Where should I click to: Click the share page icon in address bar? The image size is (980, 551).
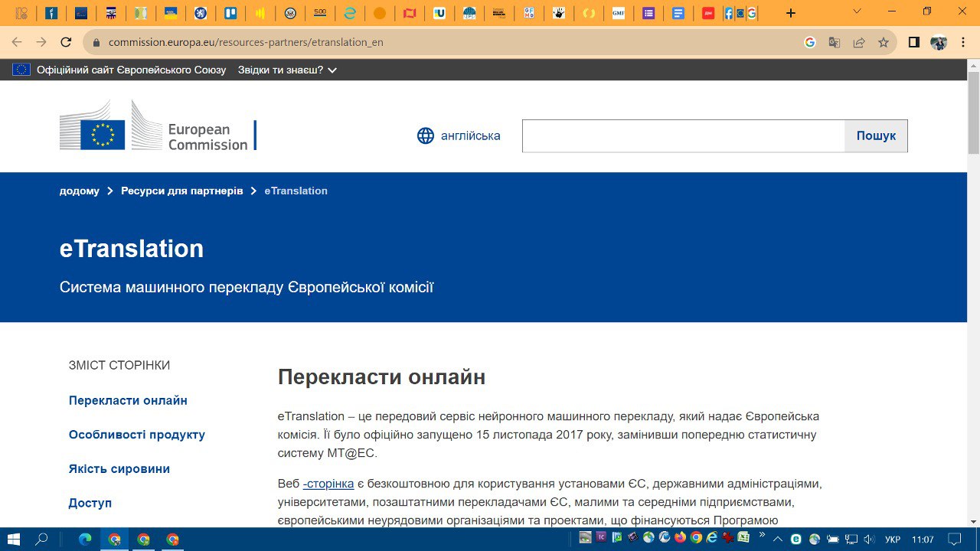pos(859,43)
